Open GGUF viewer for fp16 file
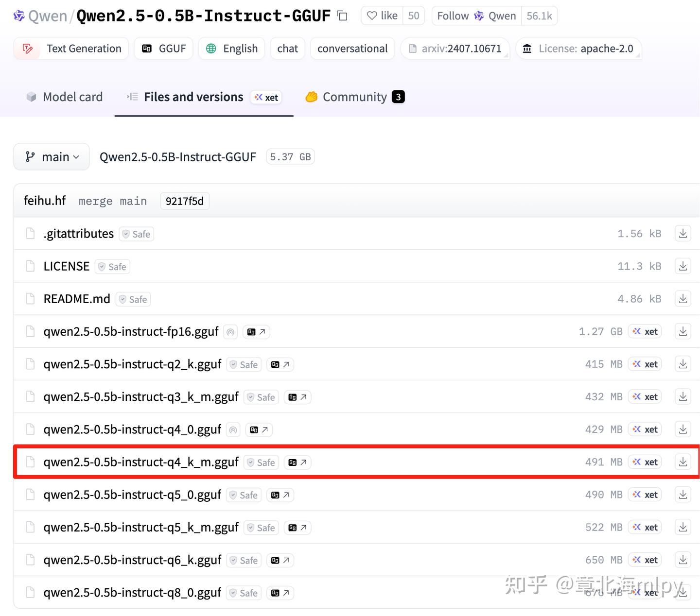 [x=256, y=332]
